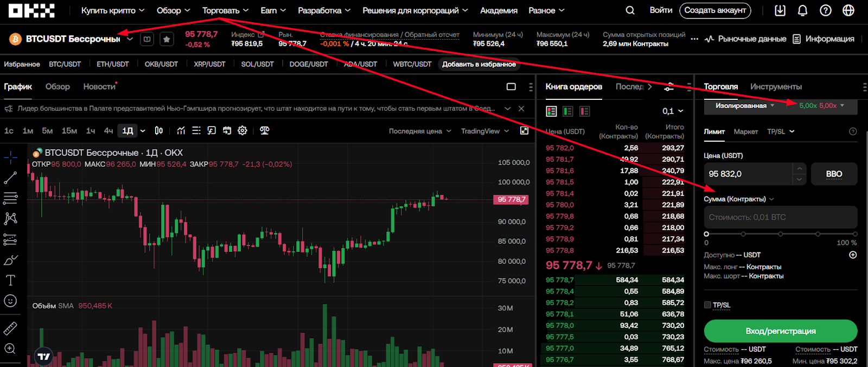Viewport: 868px width, 367px height.
Task: Switch to the Обзор chart tab
Action: coord(58,87)
